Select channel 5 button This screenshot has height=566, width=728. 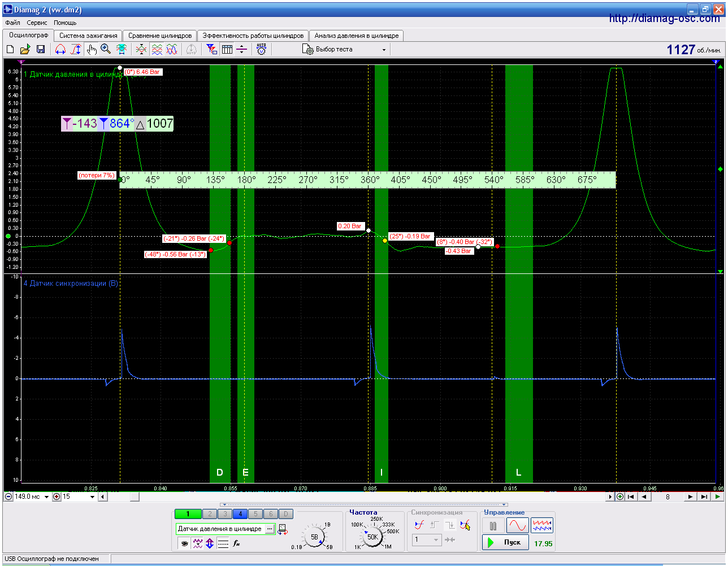click(255, 514)
